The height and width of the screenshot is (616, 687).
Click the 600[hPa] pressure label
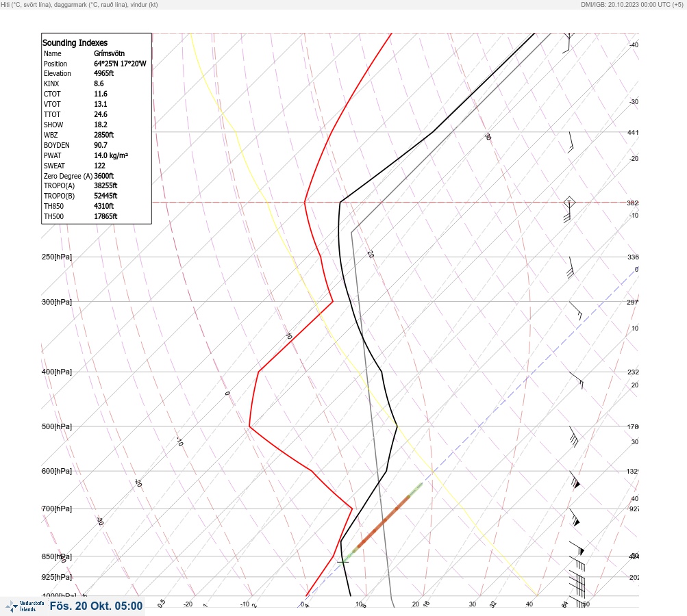[57, 471]
